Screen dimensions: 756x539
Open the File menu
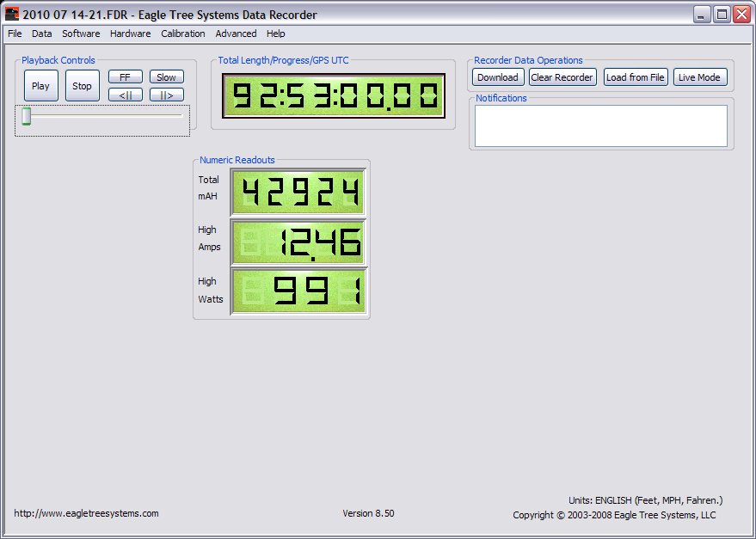(15, 34)
